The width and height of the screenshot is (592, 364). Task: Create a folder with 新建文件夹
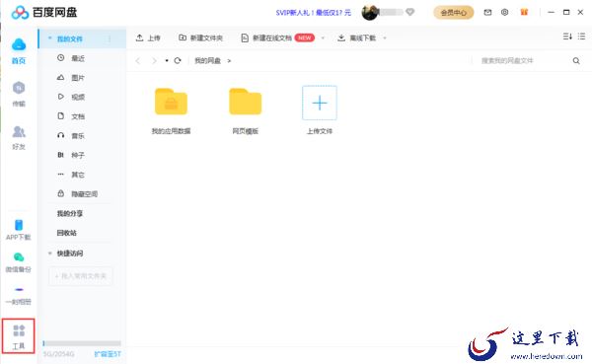pos(200,37)
